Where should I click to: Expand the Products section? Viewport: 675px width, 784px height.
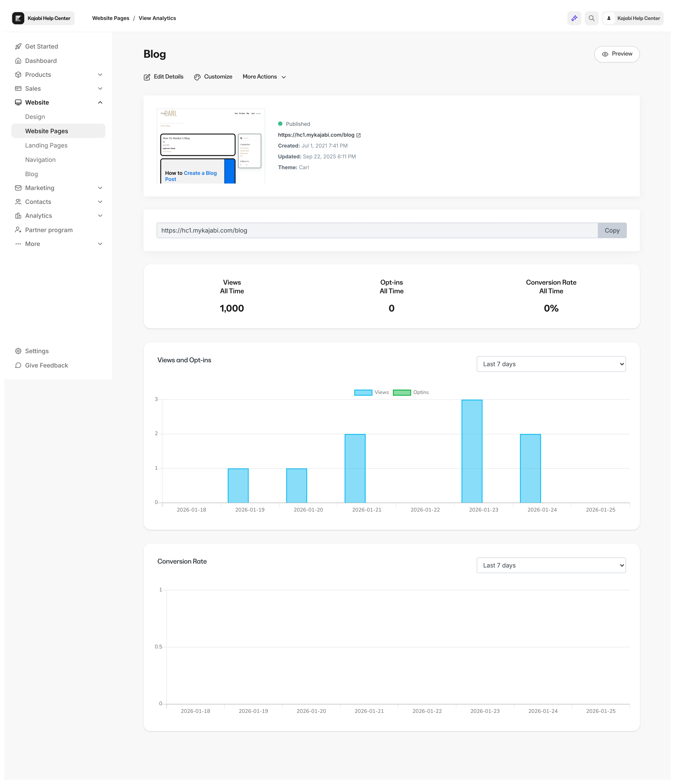[100, 75]
